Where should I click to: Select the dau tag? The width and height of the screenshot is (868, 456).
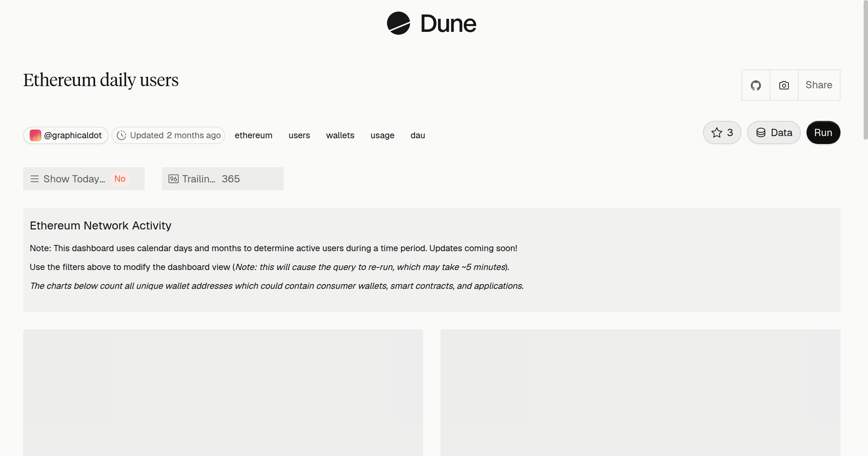(418, 135)
